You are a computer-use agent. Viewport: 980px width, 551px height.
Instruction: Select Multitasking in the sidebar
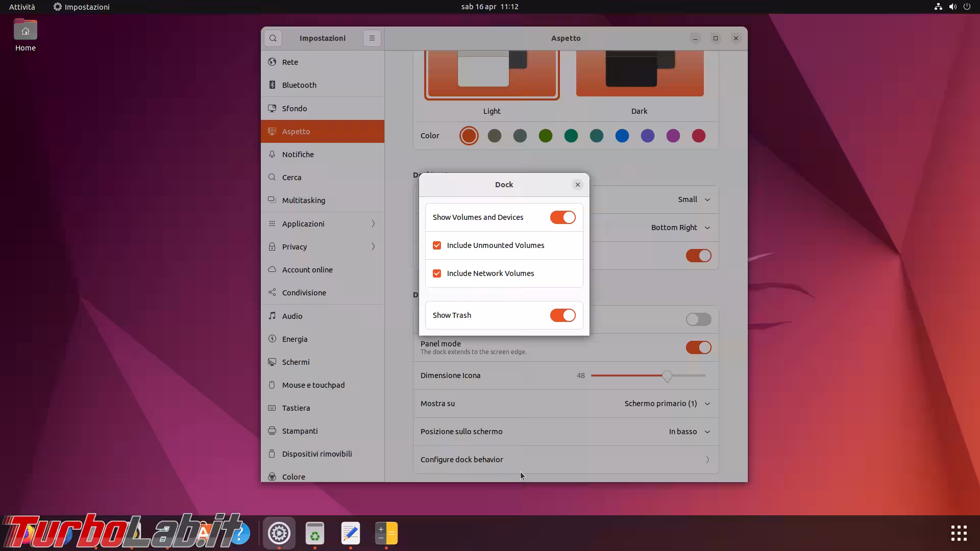tap(303, 201)
